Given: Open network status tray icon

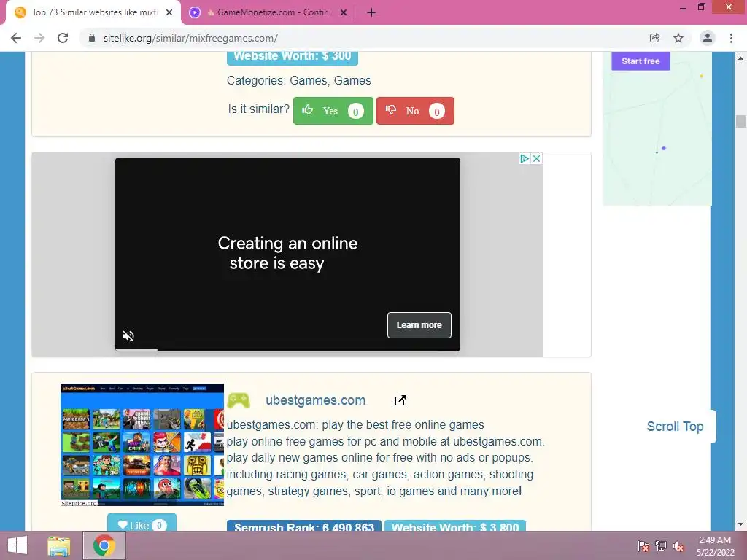Looking at the screenshot, I should pos(661,546).
